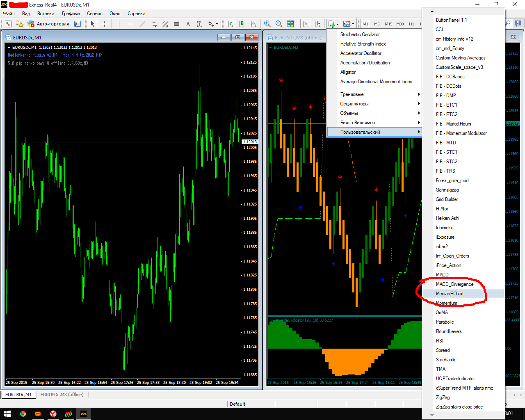Screen dimensions: 525x420
Task: Select the Fibonacci retracement tool
Action: [153, 24]
